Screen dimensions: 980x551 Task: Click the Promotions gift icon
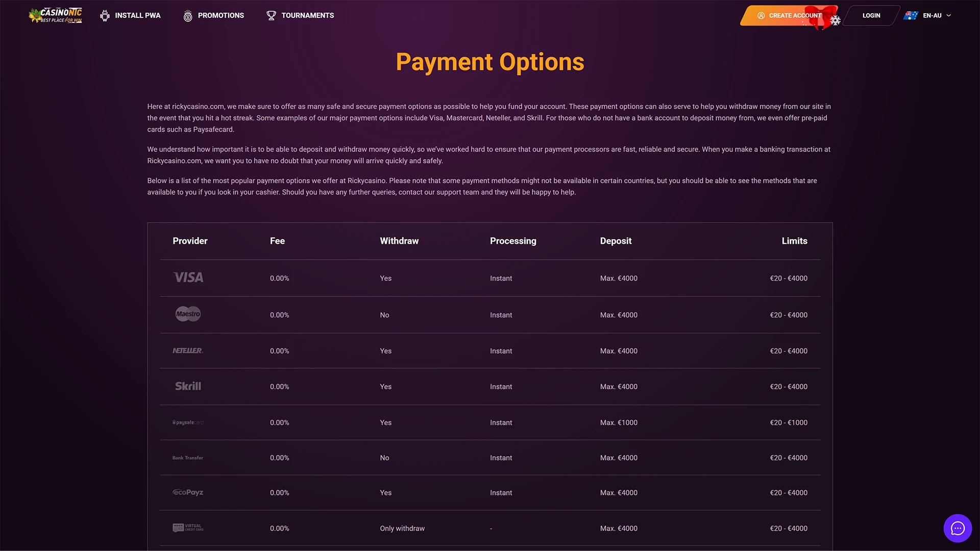(188, 15)
